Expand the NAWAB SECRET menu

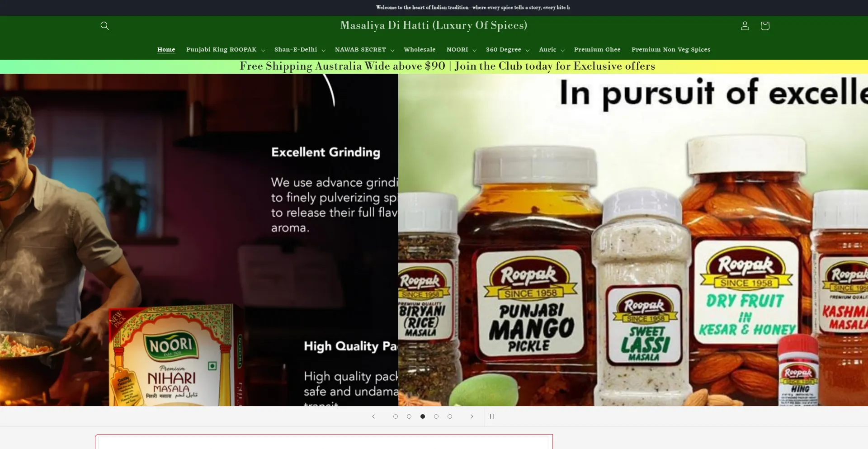point(364,50)
